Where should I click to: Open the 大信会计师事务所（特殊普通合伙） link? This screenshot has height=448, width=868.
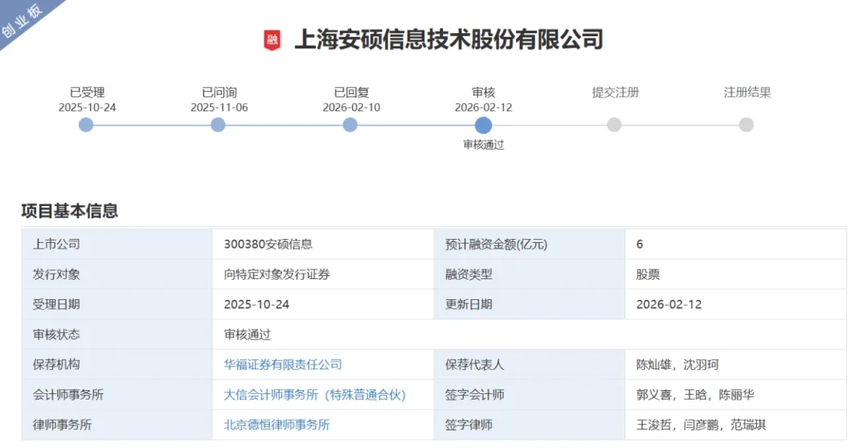(x=314, y=394)
